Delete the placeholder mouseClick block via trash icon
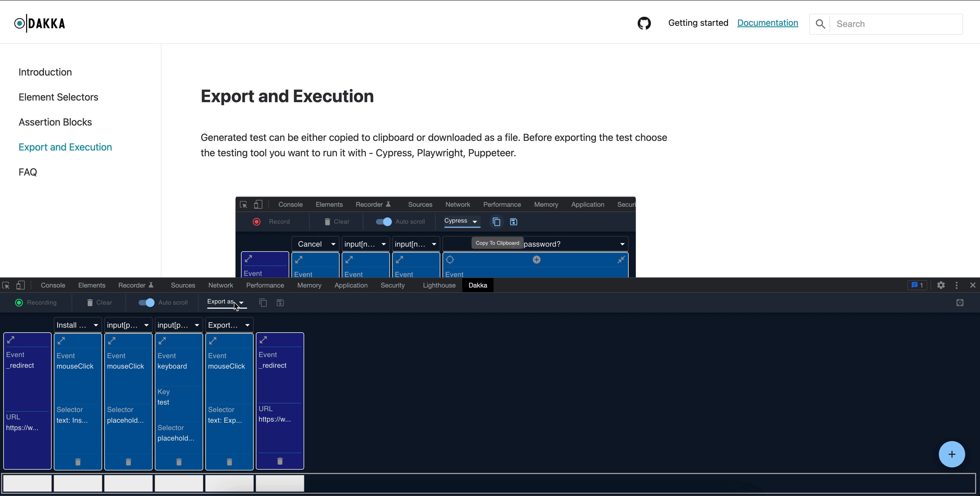 coord(128,462)
